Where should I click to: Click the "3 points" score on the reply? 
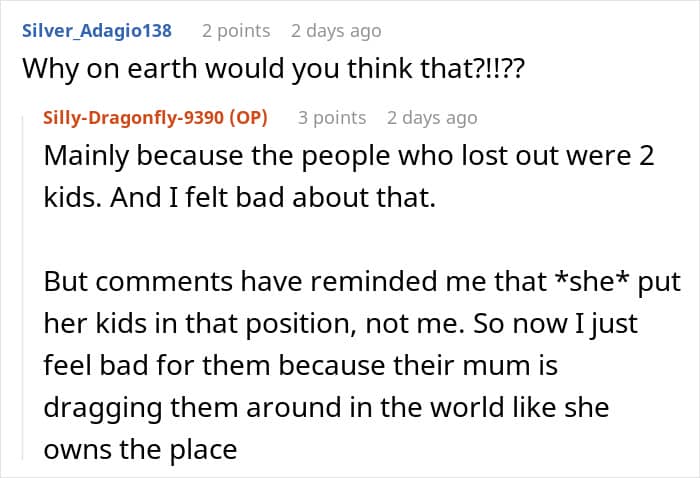pyautogui.click(x=332, y=117)
